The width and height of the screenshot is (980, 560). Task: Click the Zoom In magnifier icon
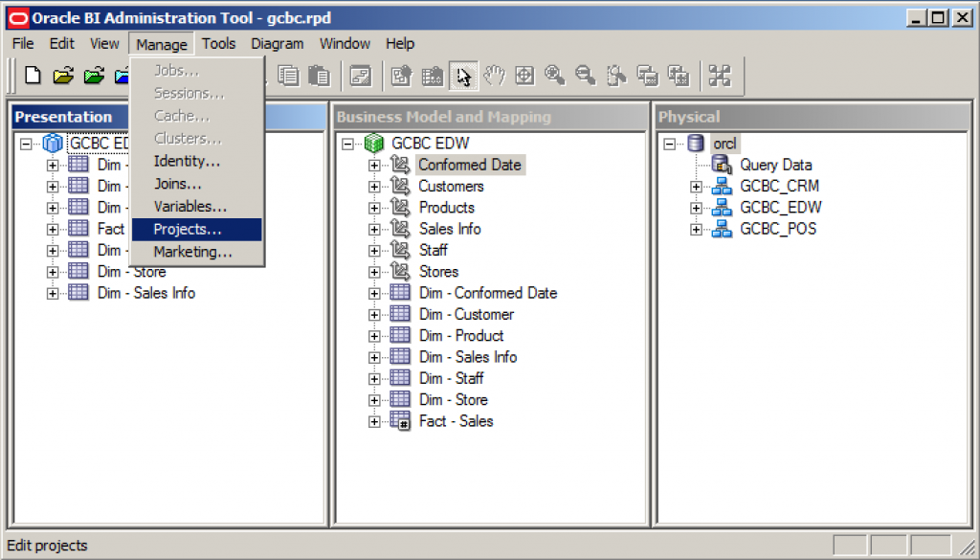click(555, 75)
